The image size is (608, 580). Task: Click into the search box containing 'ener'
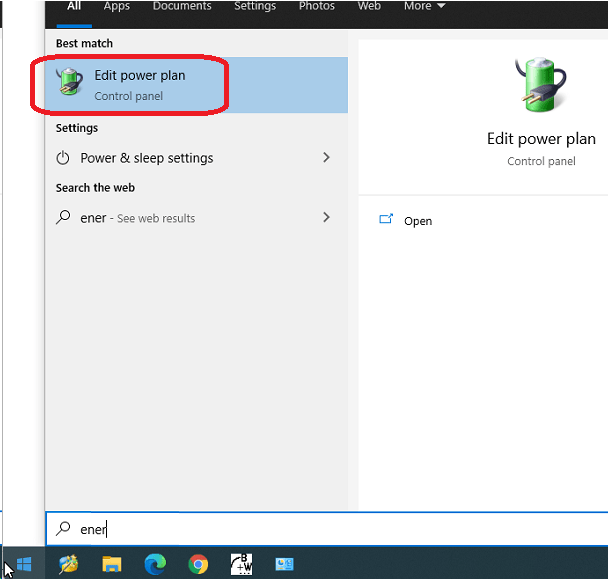pos(327,529)
